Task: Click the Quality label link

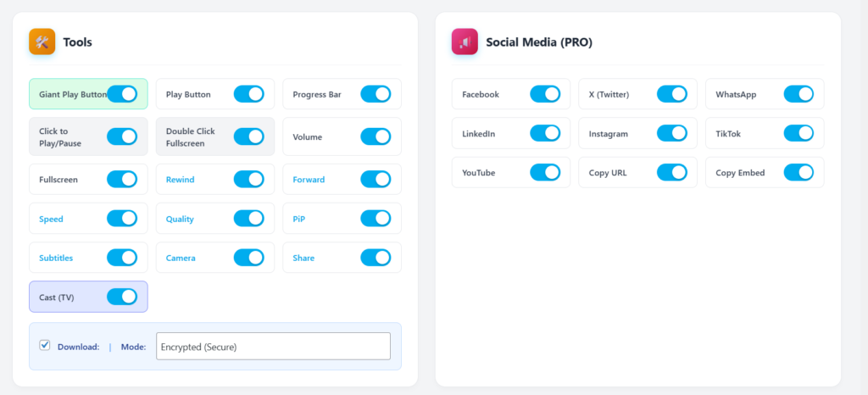Action: click(180, 219)
